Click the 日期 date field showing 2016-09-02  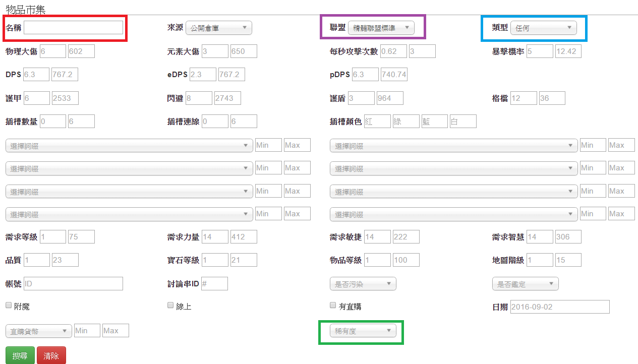[x=560, y=307]
